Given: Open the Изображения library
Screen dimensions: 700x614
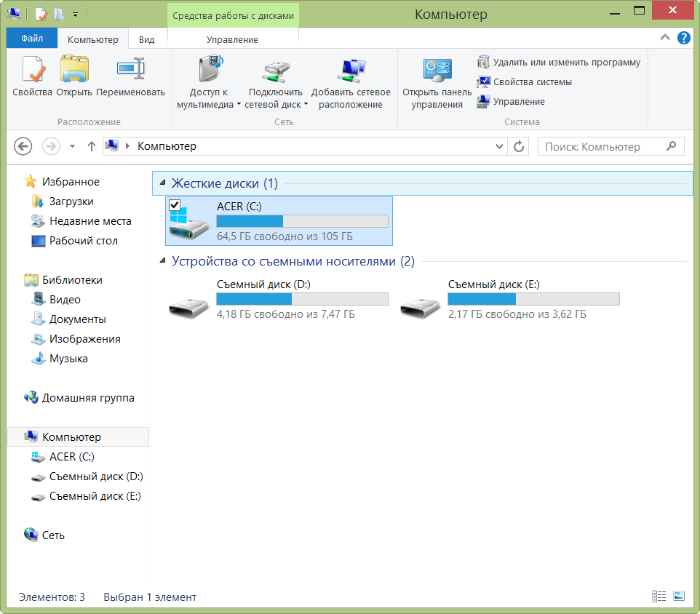Looking at the screenshot, I should (76, 339).
